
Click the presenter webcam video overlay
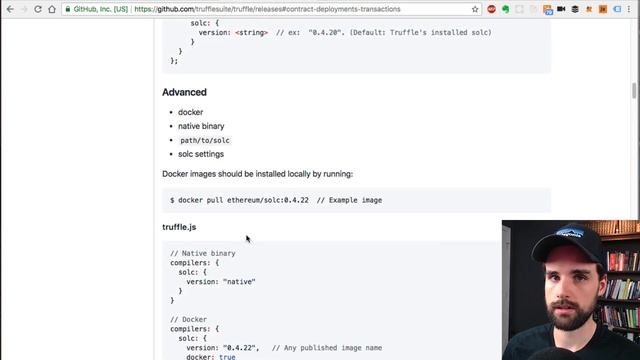[x=571, y=290]
